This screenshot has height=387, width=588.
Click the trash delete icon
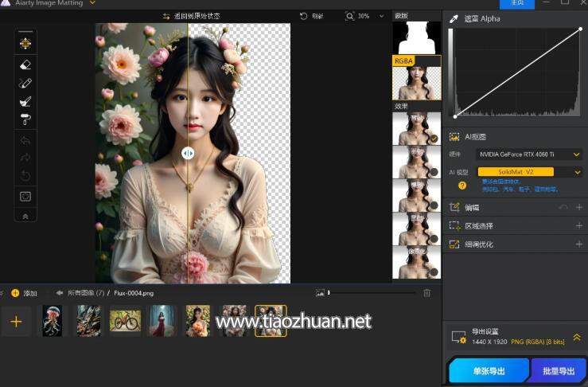coord(426,293)
